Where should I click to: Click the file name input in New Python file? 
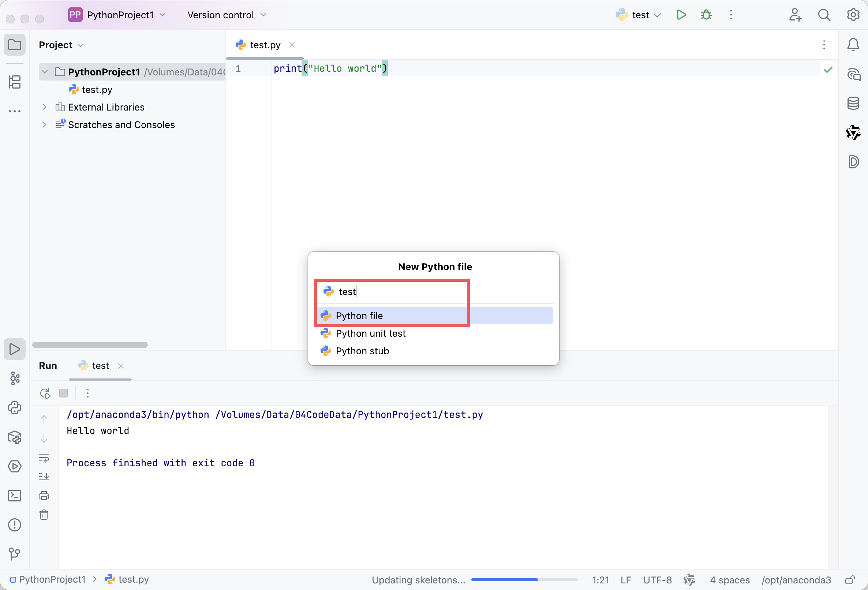pos(435,291)
